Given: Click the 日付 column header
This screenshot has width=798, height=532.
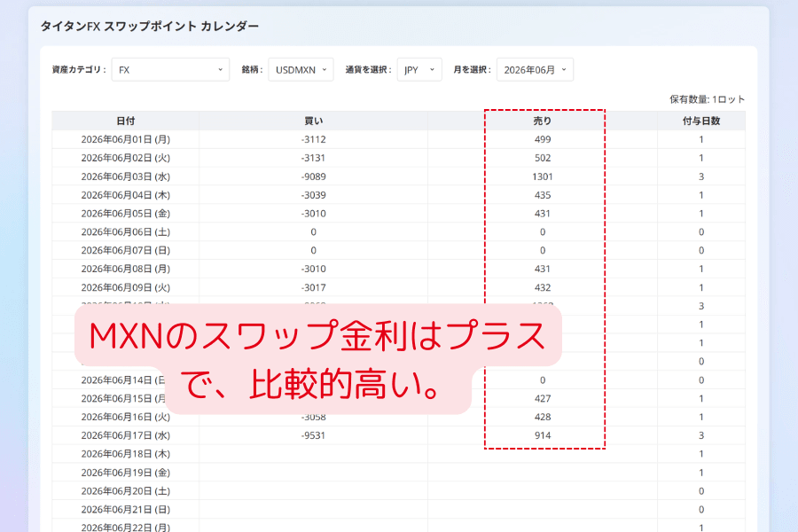Looking at the screenshot, I should pyautogui.click(x=125, y=121).
